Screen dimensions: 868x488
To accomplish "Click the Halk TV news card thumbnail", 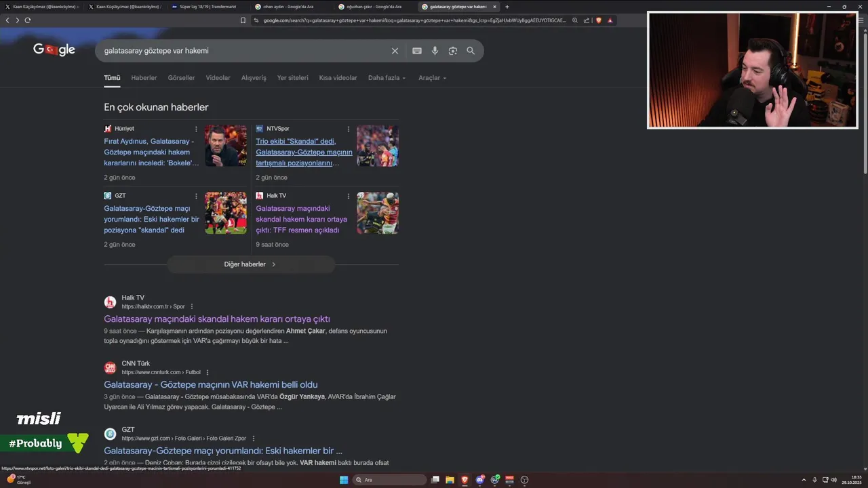I will (378, 213).
